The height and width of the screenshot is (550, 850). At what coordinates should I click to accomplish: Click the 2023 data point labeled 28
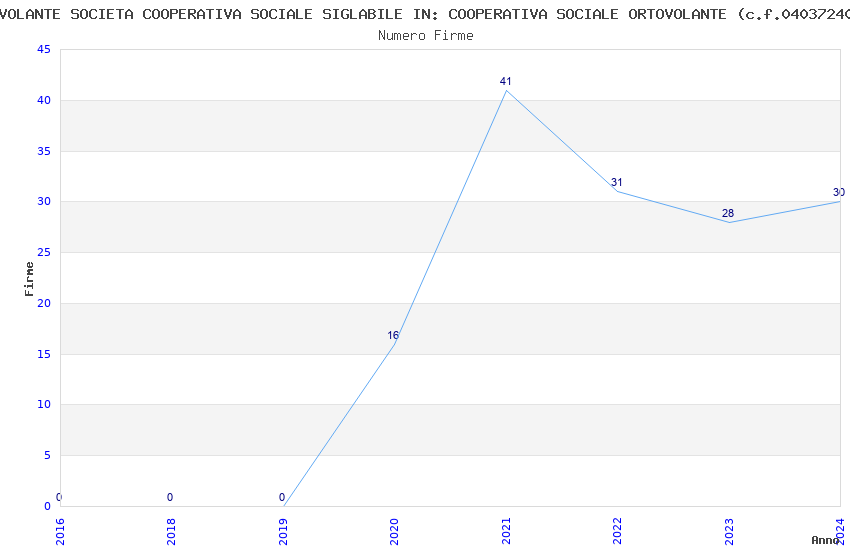click(729, 222)
